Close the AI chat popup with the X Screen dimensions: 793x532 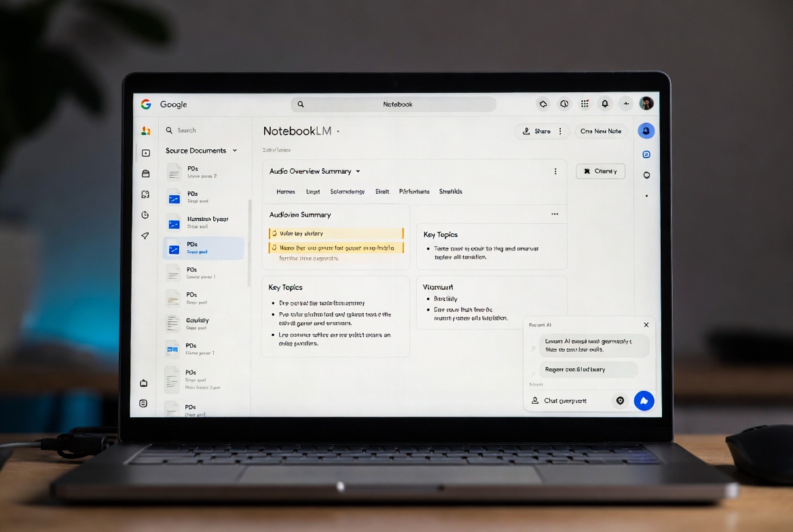click(x=646, y=324)
